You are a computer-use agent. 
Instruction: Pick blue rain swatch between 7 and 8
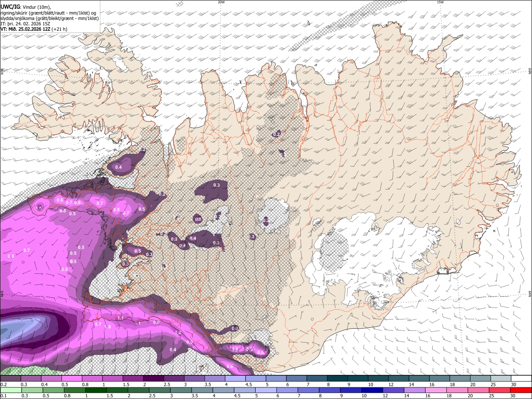308,390
